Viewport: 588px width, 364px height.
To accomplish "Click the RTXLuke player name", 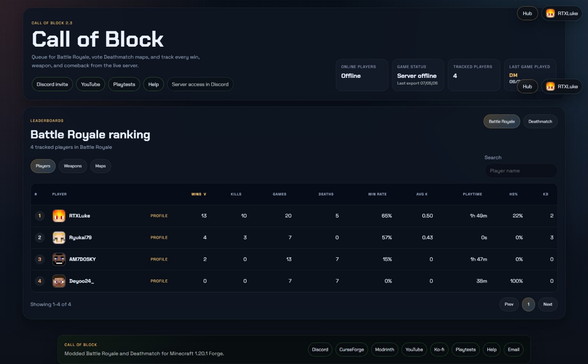I will pyautogui.click(x=79, y=216).
